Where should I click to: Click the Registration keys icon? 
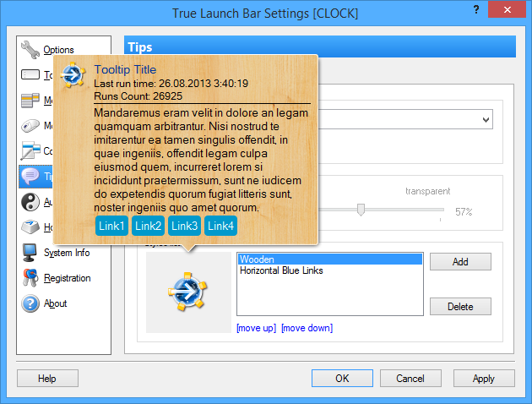[30, 278]
